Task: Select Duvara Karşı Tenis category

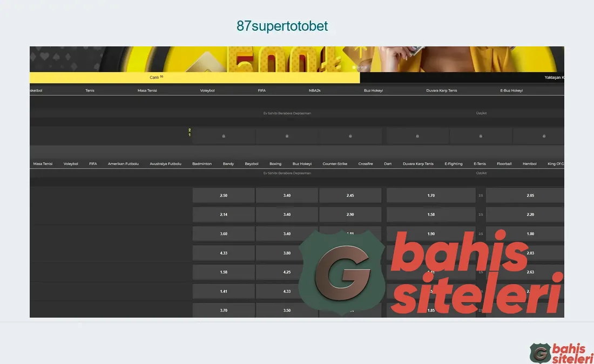Action: pos(420,163)
